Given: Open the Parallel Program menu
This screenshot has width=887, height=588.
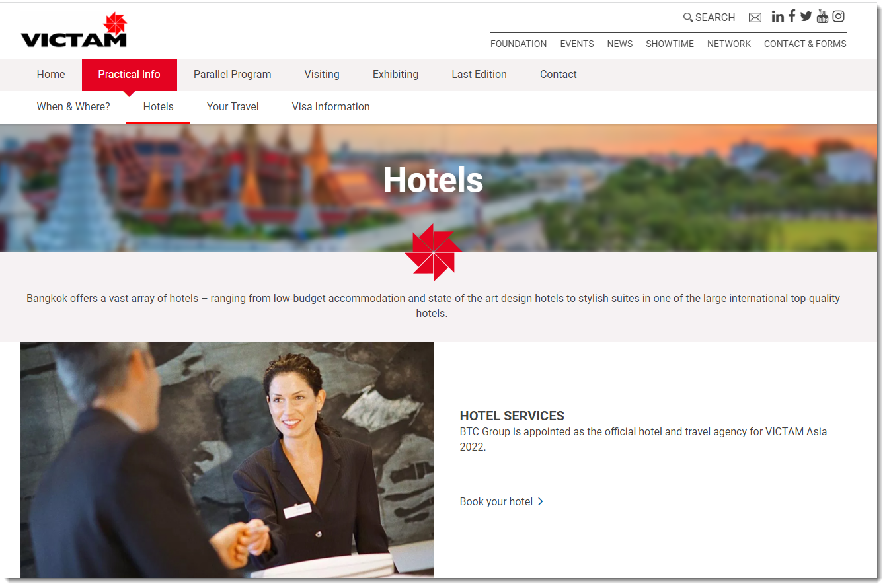Looking at the screenshot, I should [233, 75].
